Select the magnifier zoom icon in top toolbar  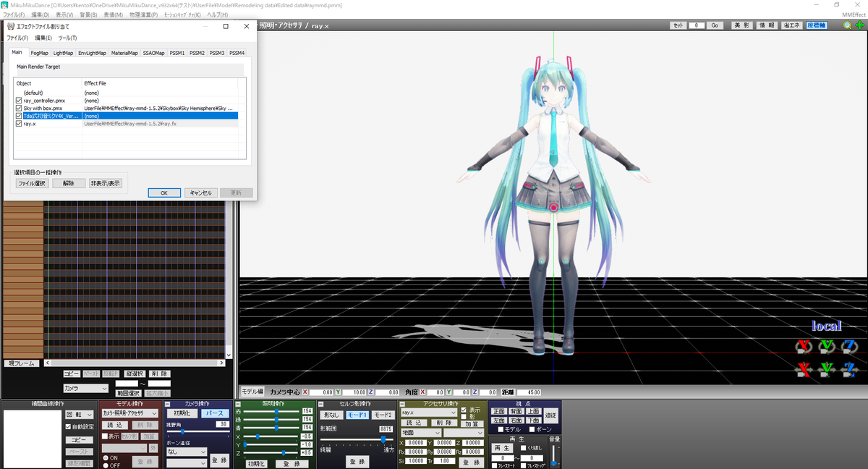click(848, 25)
